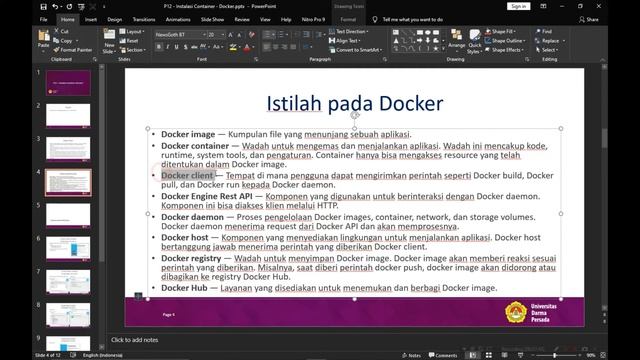Open the font name combo box
Screen dimensions: 640x360
[180, 35]
